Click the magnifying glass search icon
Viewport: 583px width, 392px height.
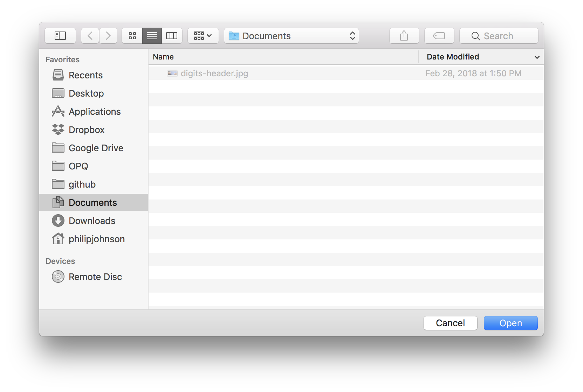tap(475, 36)
